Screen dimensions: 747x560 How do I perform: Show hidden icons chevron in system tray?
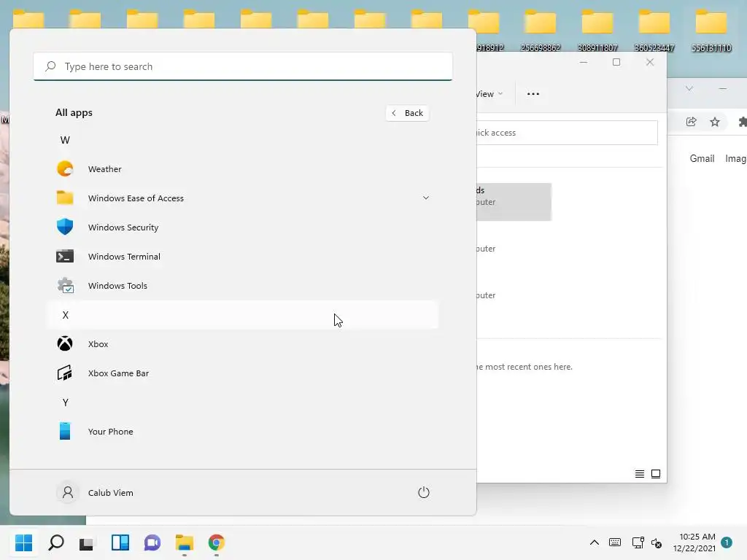tap(595, 542)
